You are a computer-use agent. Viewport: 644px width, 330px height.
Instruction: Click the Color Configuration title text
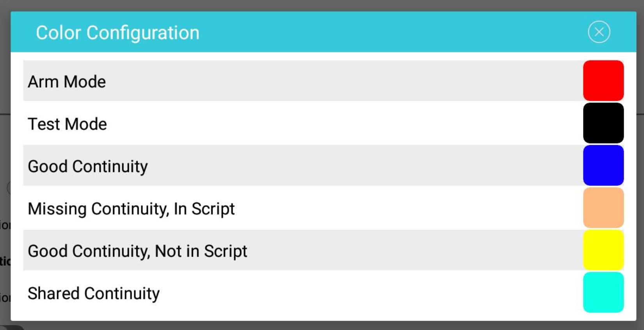117,33
